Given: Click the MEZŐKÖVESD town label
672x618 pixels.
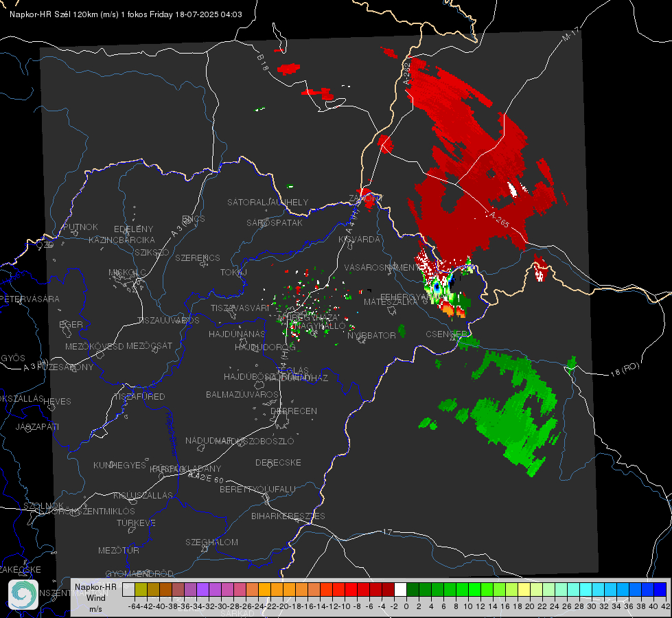Looking at the screenshot, I should click(94, 346).
